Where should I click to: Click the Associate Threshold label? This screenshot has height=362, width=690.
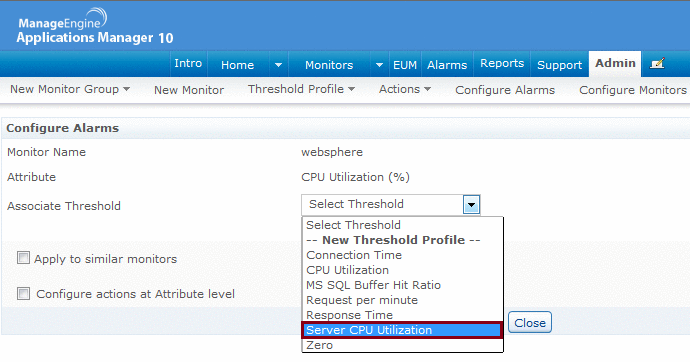[x=64, y=206]
